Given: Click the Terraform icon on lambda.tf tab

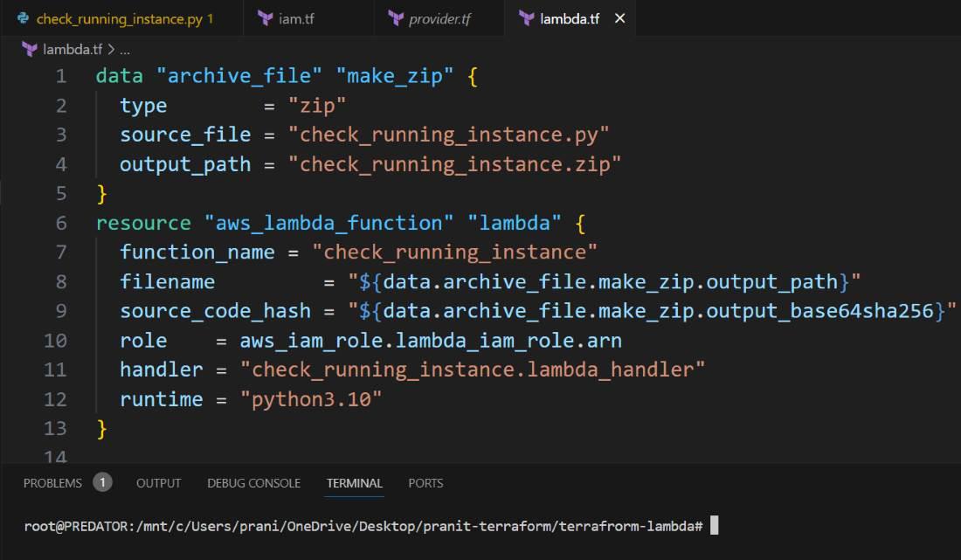Looking at the screenshot, I should pos(526,19).
